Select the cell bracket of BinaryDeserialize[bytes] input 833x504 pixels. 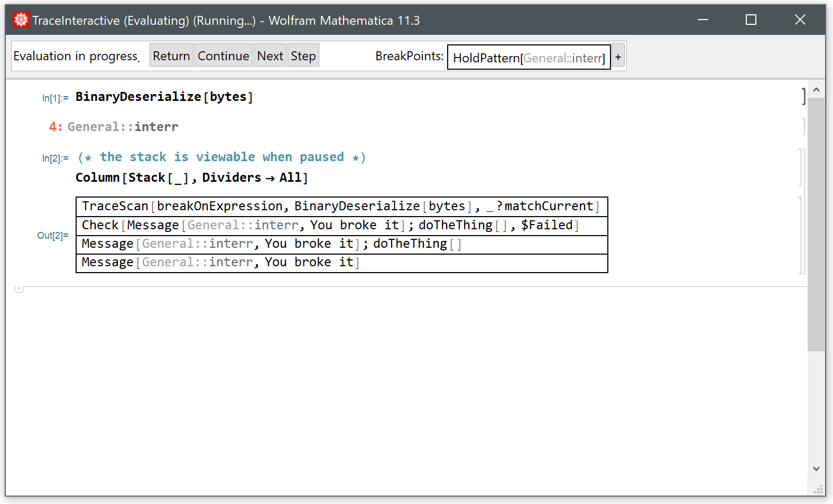(803, 97)
